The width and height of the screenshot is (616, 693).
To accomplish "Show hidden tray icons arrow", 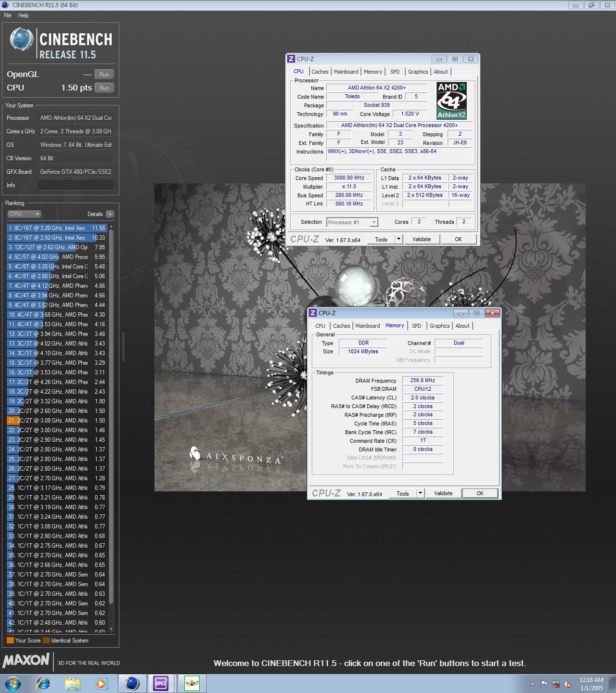I will pyautogui.click(x=532, y=684).
